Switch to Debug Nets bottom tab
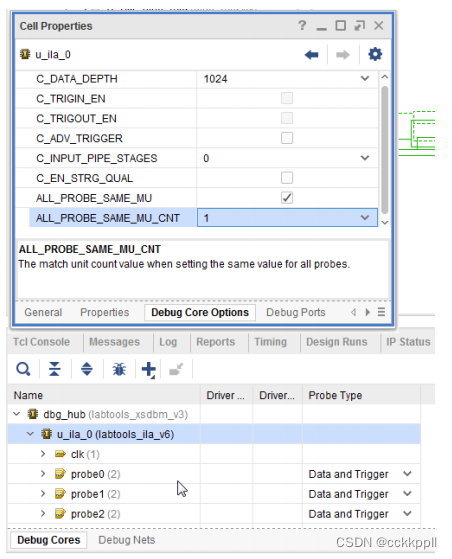The image size is (452, 559). pyautogui.click(x=127, y=540)
